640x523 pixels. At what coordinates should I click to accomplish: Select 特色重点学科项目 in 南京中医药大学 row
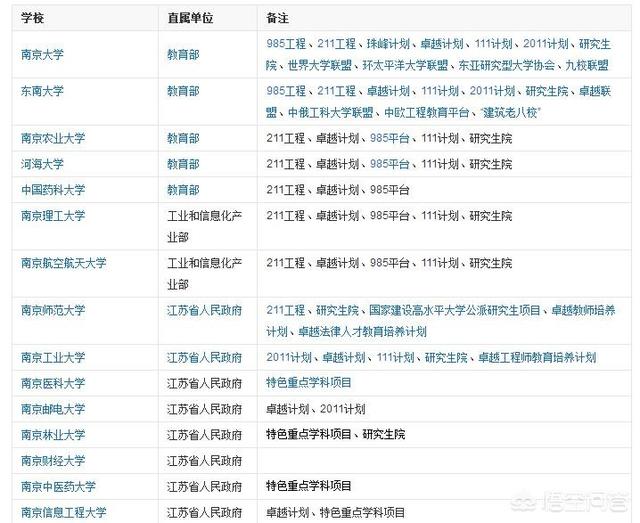[x=309, y=486]
